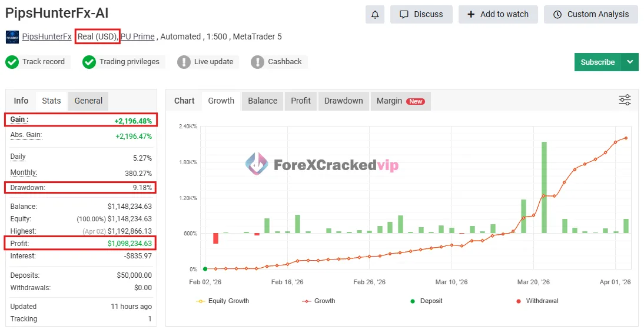Image resolution: width=644 pixels, height=329 pixels.
Task: Open the Drawdown chart tab
Action: click(x=343, y=101)
